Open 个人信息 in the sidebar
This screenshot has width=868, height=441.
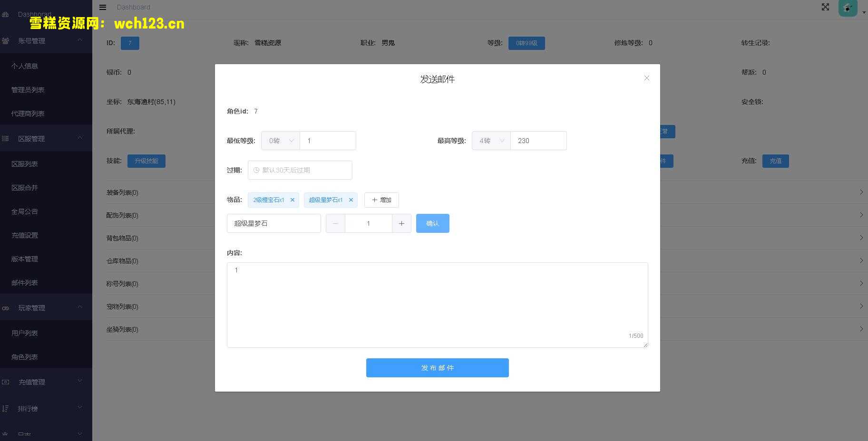click(46, 66)
